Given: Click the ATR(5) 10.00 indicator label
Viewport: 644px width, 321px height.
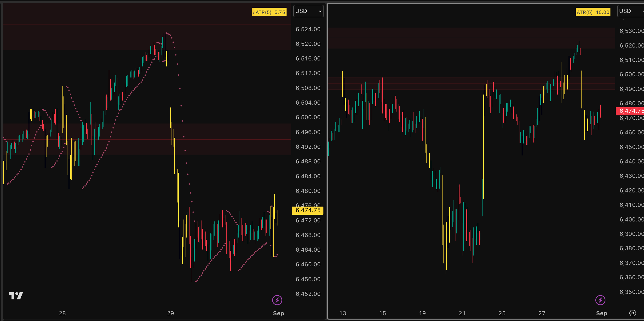Looking at the screenshot, I should tap(593, 12).
